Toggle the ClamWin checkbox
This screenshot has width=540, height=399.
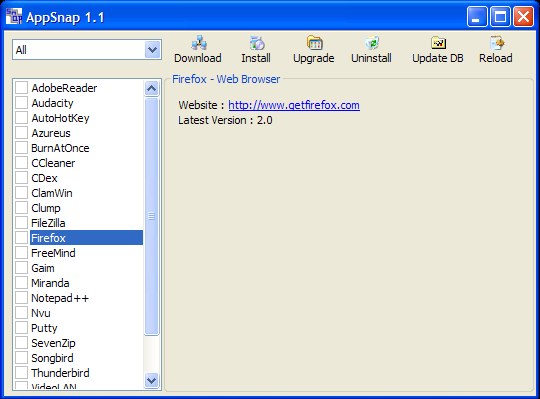click(x=21, y=192)
